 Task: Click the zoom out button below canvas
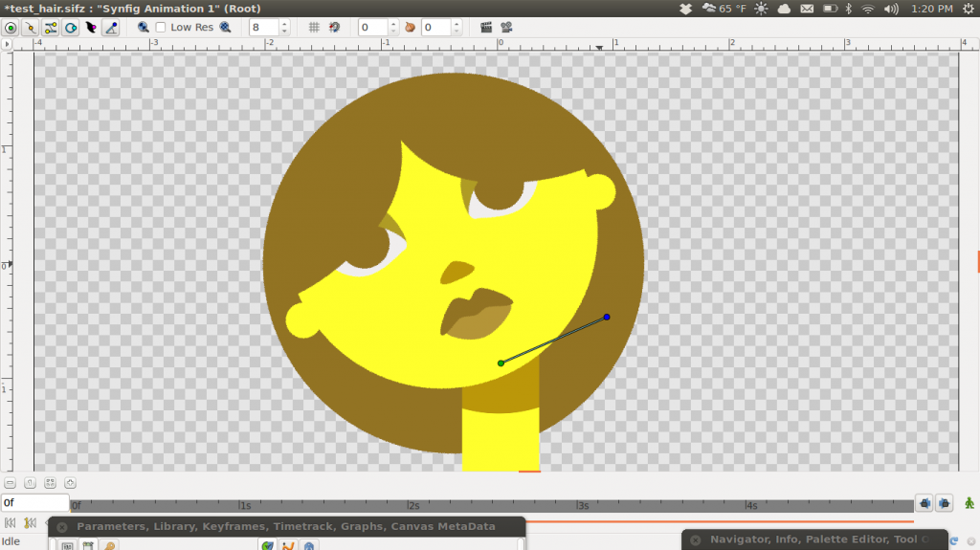coord(10,483)
